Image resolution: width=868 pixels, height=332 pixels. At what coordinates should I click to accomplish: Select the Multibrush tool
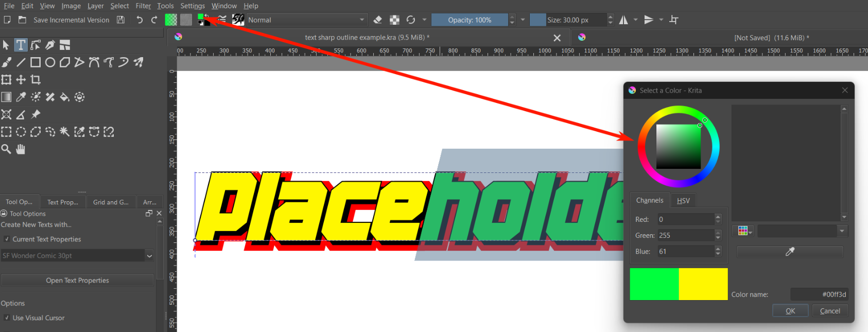[x=138, y=62]
